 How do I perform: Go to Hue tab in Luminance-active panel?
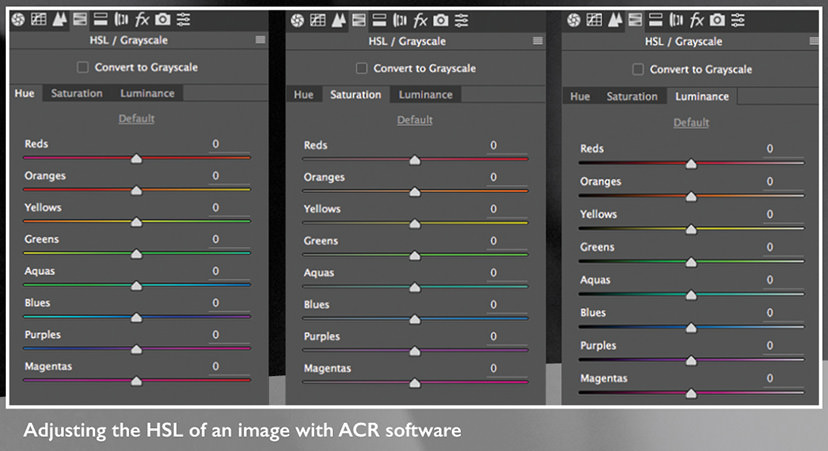click(x=580, y=97)
